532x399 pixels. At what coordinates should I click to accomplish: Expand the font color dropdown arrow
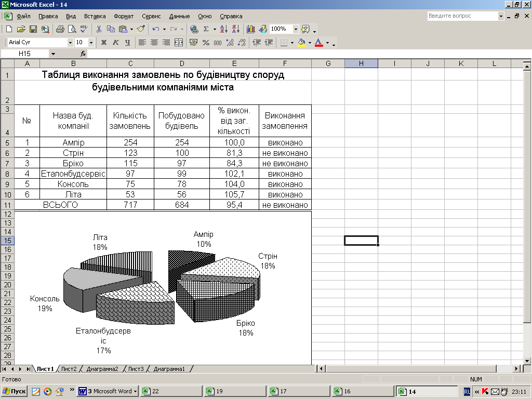[x=327, y=43]
